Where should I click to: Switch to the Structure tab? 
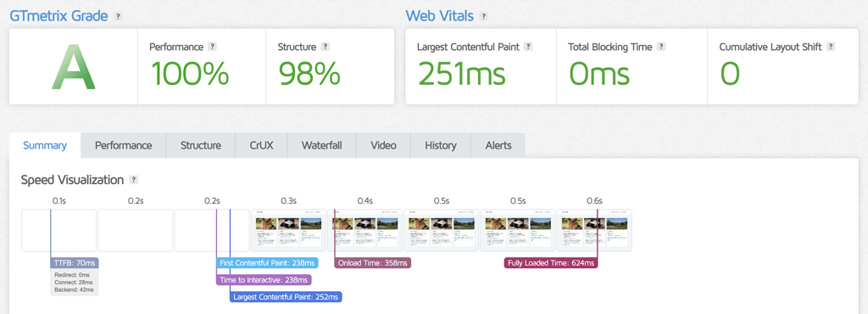(200, 146)
